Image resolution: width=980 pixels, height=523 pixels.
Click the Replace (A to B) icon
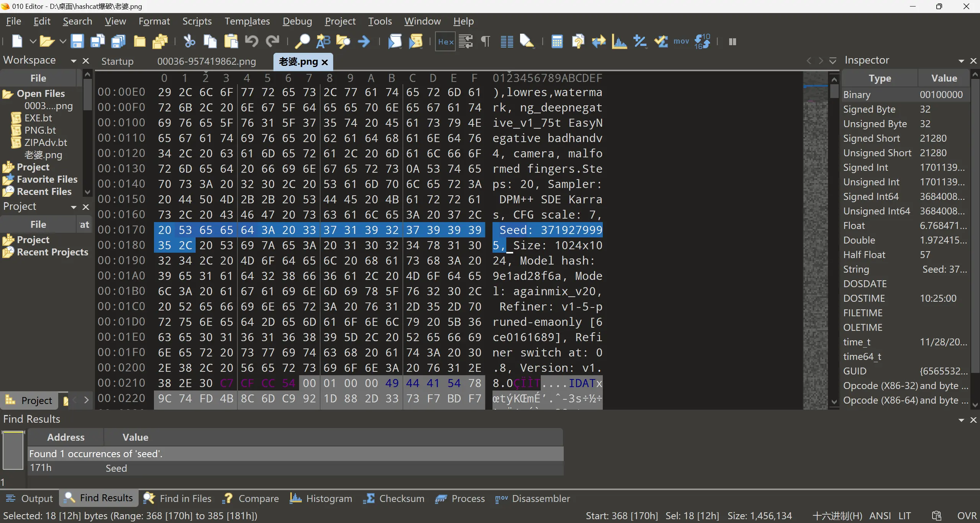323,41
